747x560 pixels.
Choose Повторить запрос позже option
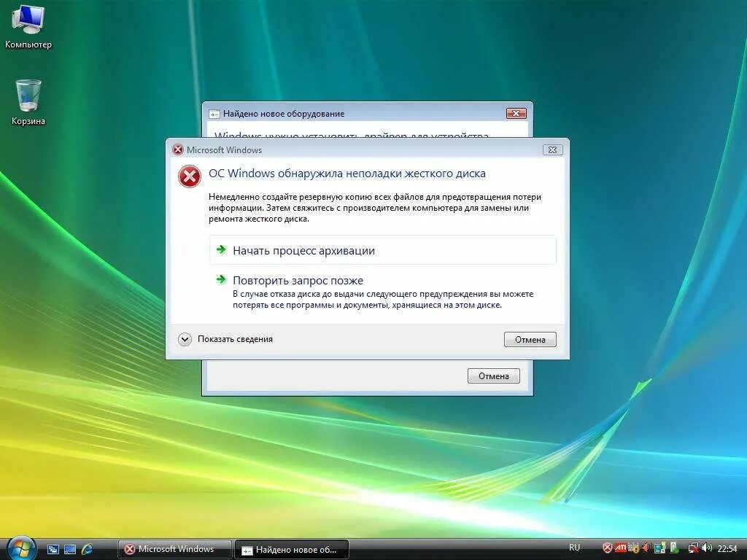tap(382, 292)
